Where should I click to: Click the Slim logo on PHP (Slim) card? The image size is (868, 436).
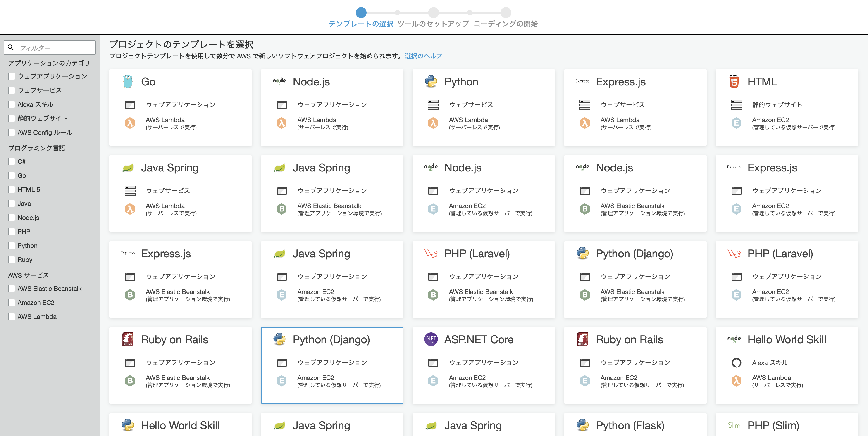pos(734,425)
